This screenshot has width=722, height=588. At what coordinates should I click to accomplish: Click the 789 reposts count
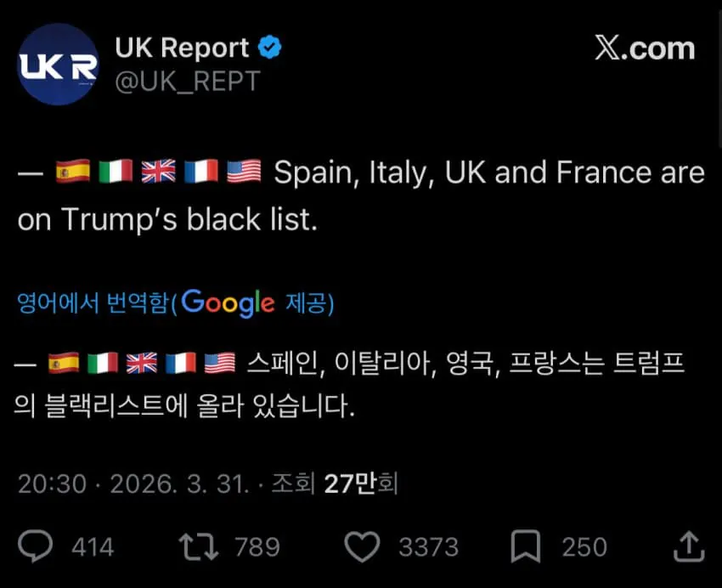click(x=257, y=546)
